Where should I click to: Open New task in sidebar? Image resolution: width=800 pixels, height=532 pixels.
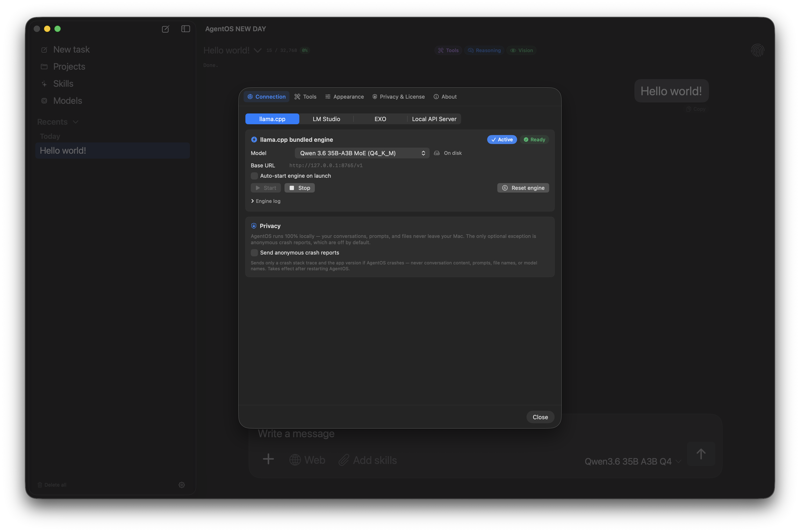(65, 49)
